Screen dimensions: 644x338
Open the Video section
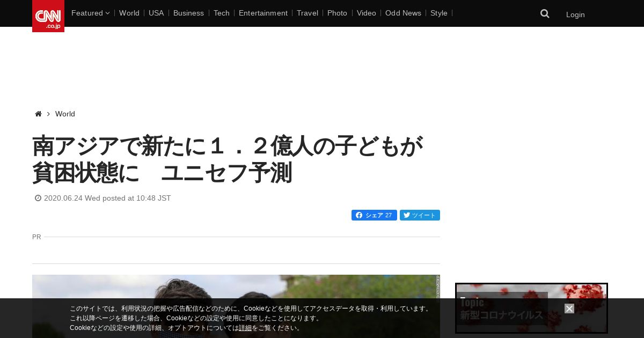point(367,13)
